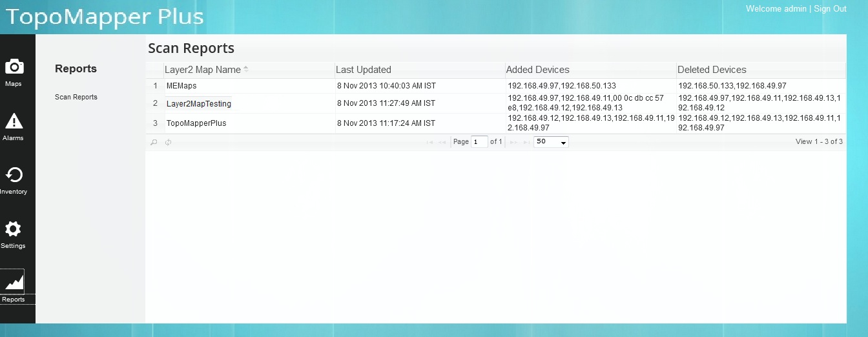Go to previous page pager icon
Viewport: 868px width, 337px height.
(x=442, y=142)
